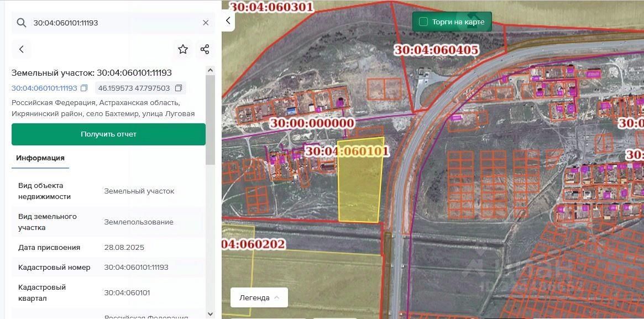
Task: Click map label 04:060202
Action: click(253, 244)
